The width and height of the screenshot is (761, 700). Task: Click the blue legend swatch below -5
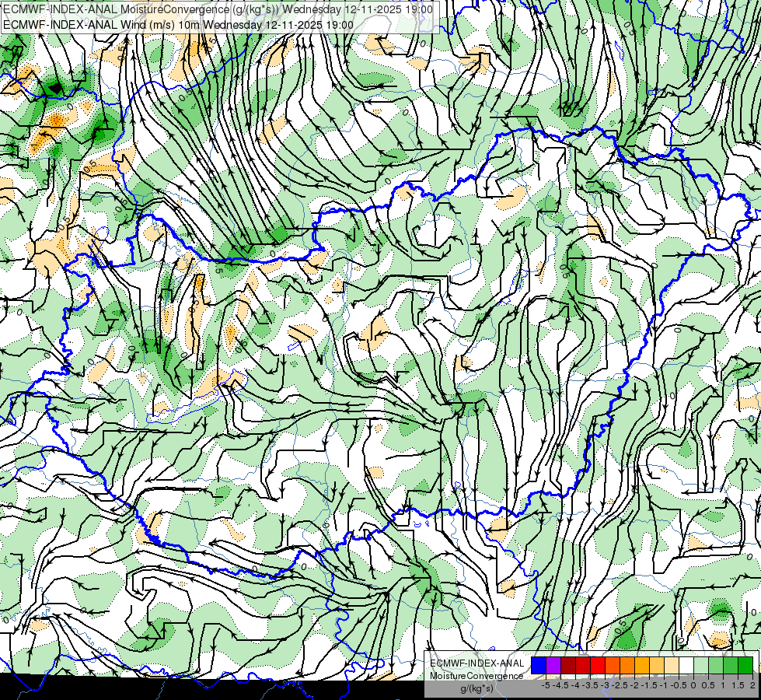click(539, 665)
